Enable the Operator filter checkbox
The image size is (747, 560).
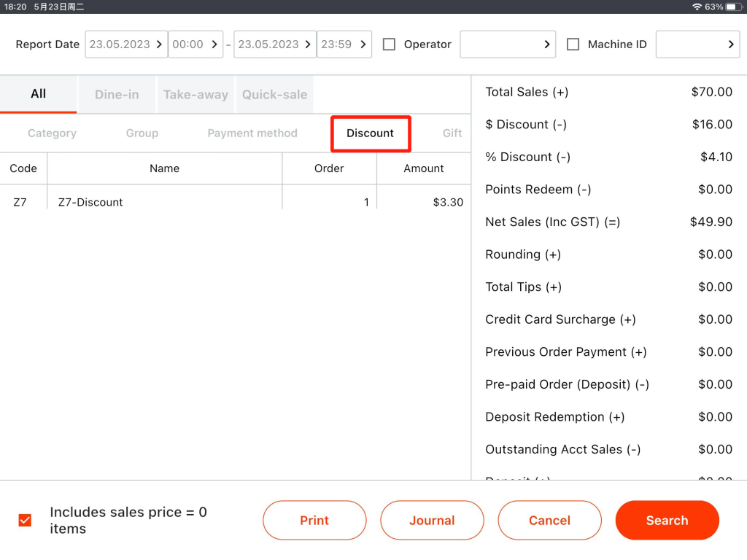pyautogui.click(x=390, y=44)
